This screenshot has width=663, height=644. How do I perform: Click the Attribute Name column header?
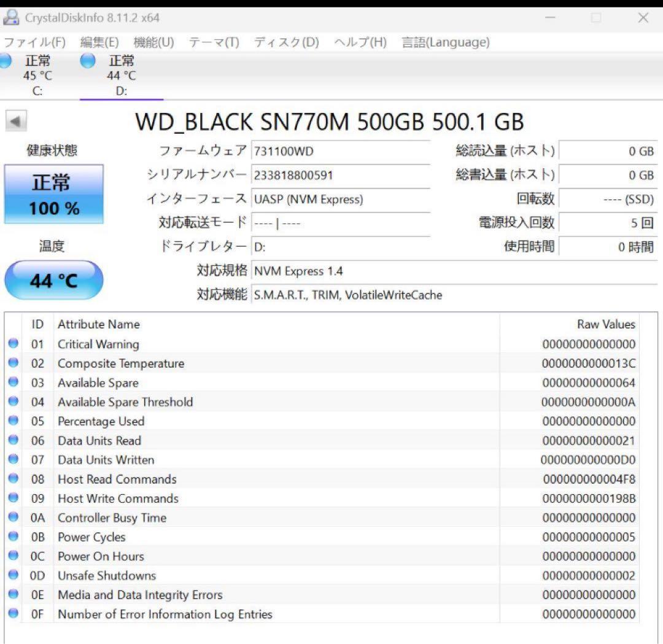coord(99,324)
